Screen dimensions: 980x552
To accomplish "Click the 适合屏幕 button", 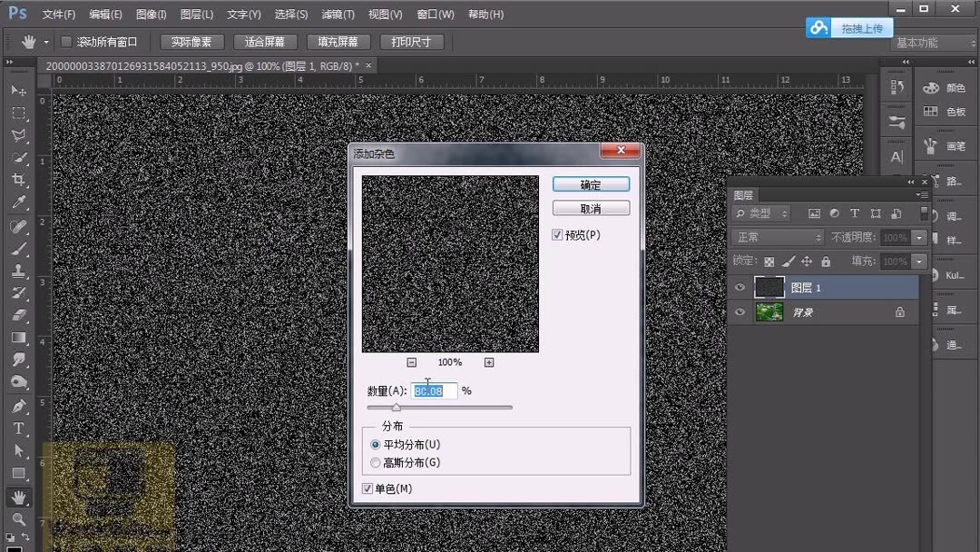I will coord(265,41).
